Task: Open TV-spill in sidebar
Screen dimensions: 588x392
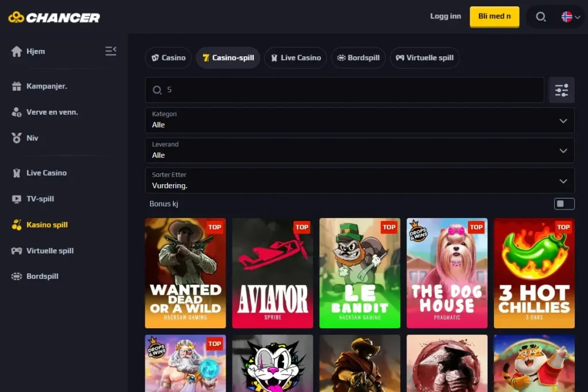Action: 40,199
